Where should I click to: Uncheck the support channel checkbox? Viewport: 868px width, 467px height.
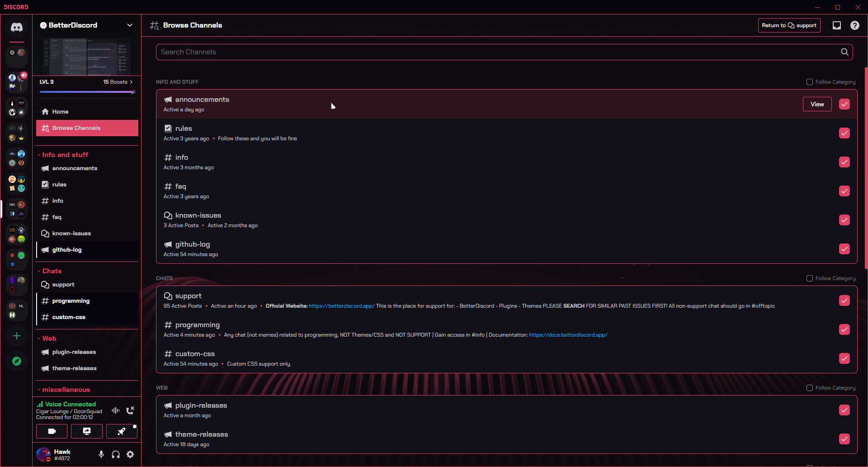(844, 300)
